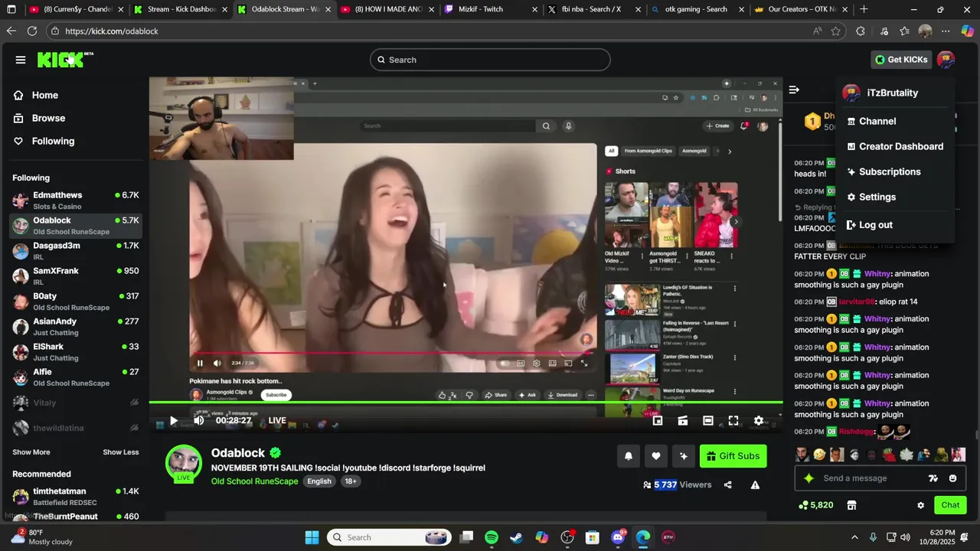This screenshot has height=551, width=980.
Task: Open recommended channel timthetatman
Action: (x=75, y=497)
